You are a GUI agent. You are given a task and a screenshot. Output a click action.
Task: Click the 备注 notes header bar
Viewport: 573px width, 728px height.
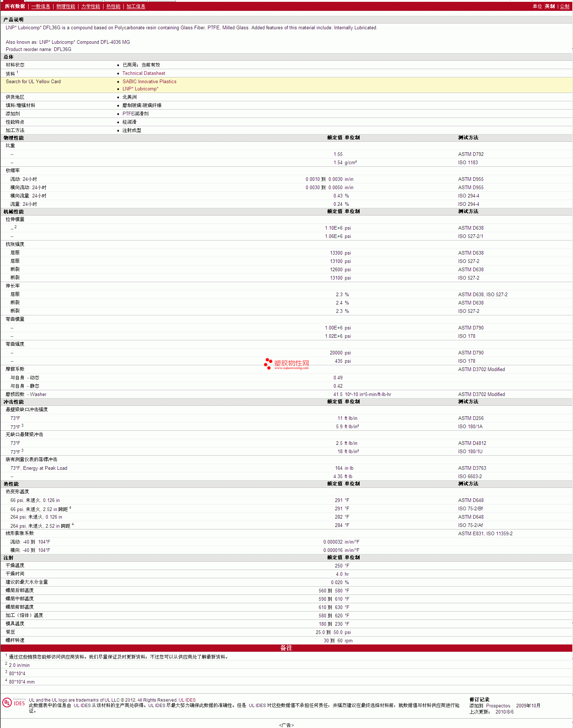pos(286,648)
